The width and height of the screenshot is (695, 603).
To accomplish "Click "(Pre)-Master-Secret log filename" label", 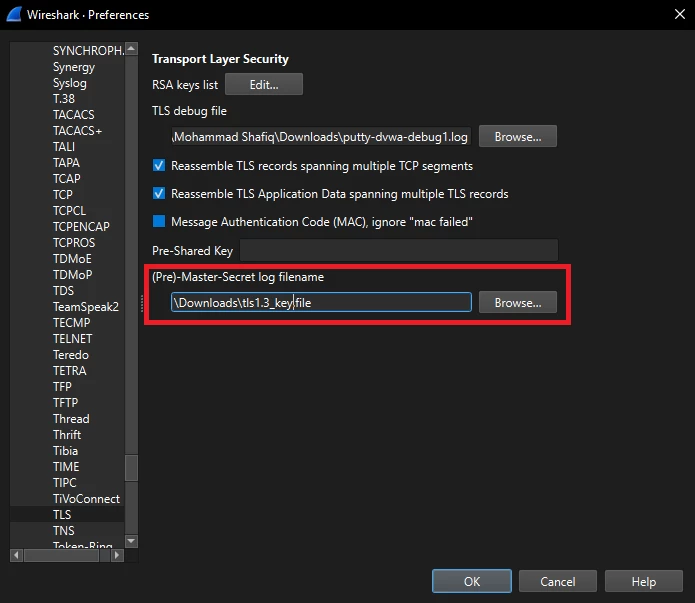I will point(238,277).
